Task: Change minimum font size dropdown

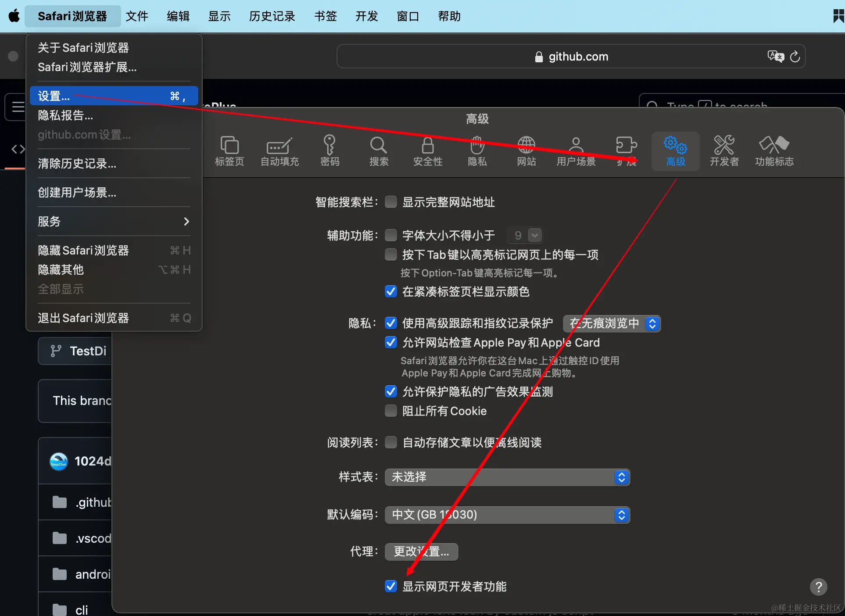Action: click(525, 235)
